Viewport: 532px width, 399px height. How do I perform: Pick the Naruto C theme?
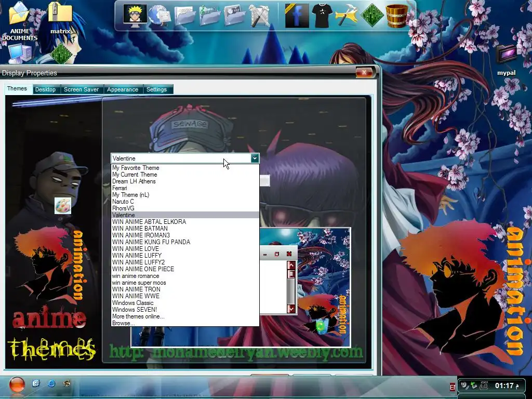click(x=185, y=202)
